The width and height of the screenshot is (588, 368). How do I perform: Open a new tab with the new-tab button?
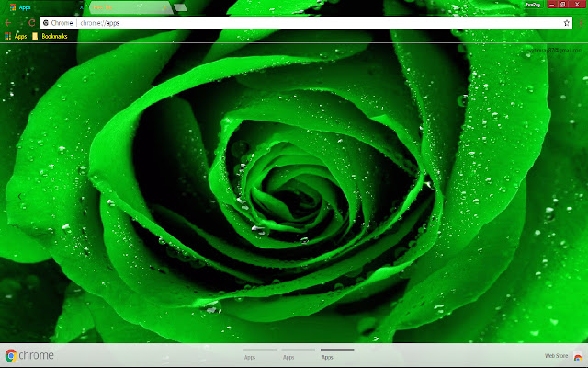point(181,7)
